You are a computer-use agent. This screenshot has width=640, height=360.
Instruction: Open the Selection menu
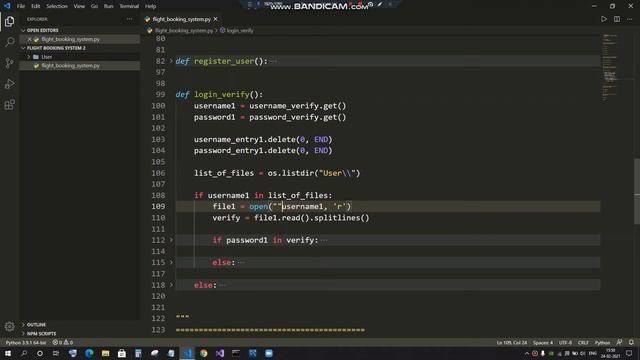point(57,6)
